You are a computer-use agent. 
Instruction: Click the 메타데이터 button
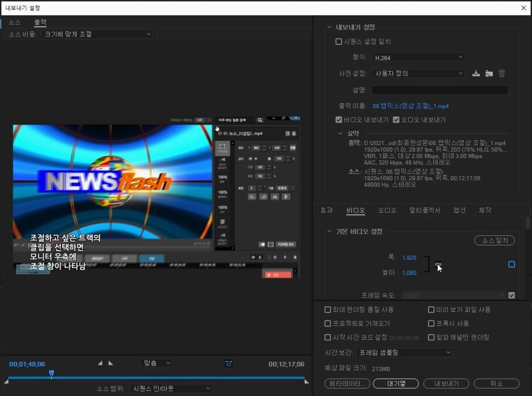point(347,384)
